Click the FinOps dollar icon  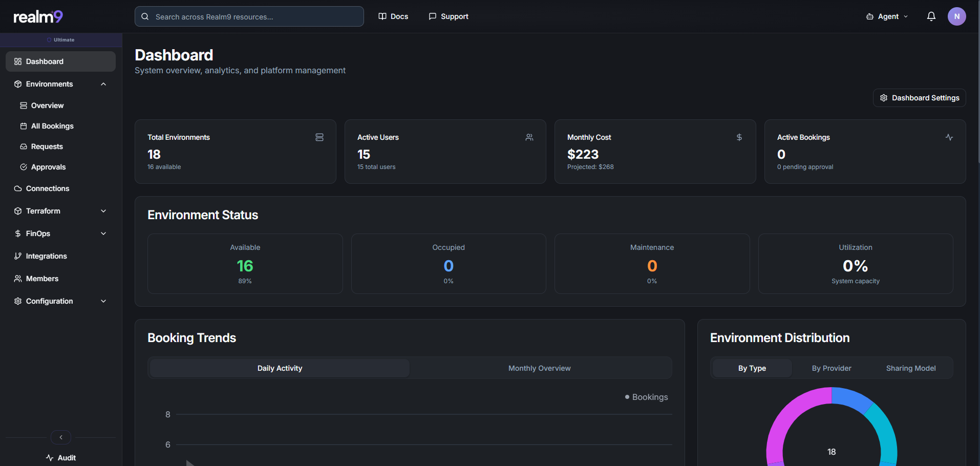(x=17, y=233)
